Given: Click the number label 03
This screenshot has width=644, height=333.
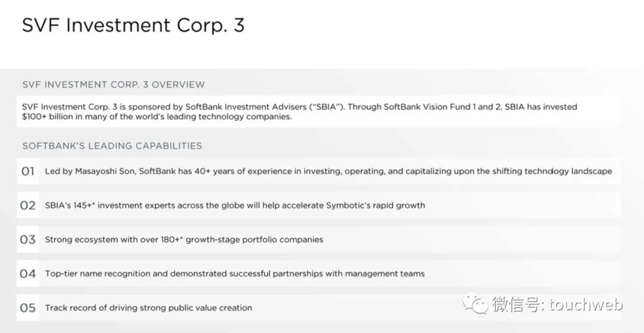Looking at the screenshot, I should [x=28, y=239].
